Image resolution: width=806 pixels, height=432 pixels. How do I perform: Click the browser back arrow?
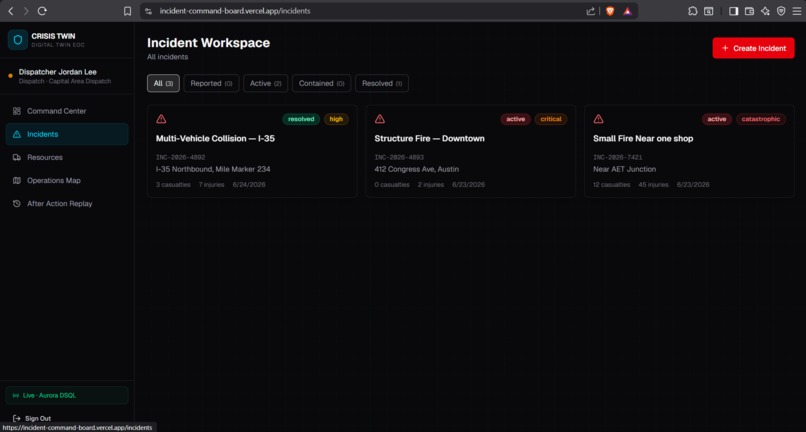11,11
